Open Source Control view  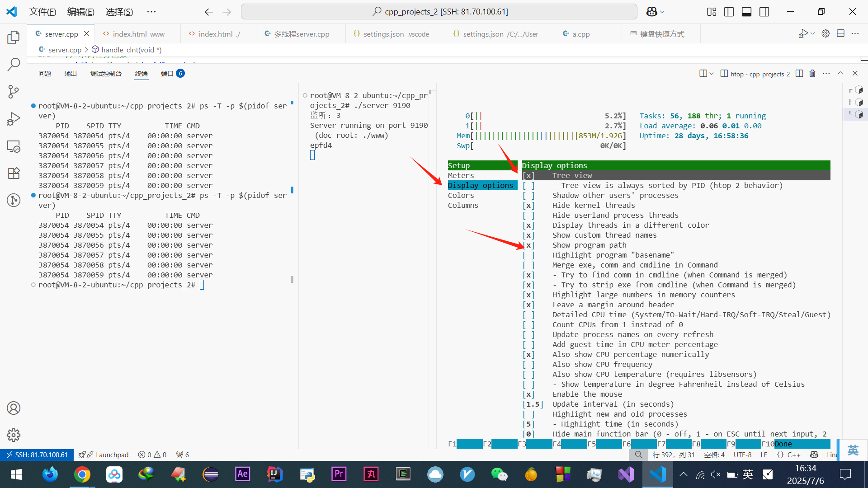pyautogui.click(x=14, y=92)
